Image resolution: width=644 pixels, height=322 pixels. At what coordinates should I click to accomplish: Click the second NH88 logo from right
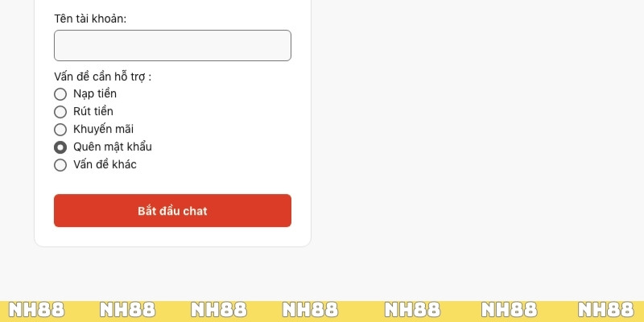(510, 310)
